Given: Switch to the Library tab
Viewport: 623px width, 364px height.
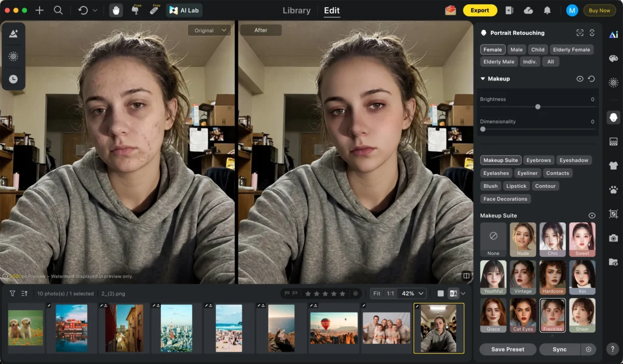Looking at the screenshot, I should (x=296, y=10).
